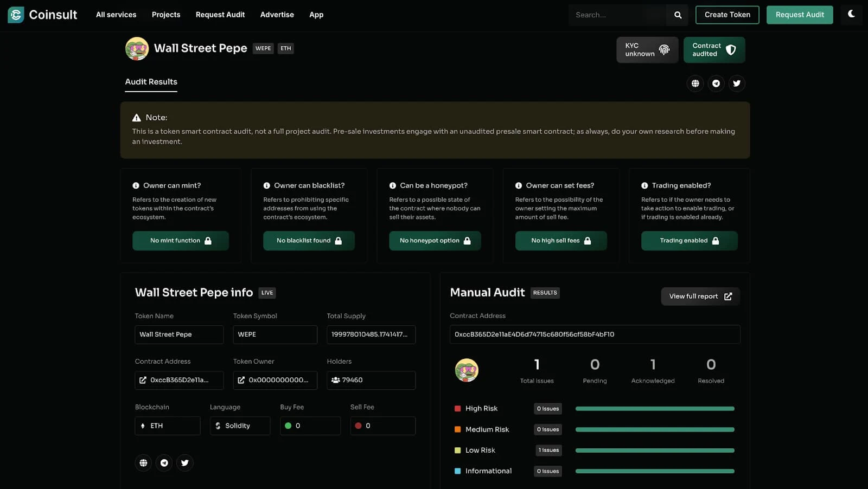Click the search magnifier icon
Viewport: 868px width, 489px height.
[678, 15]
